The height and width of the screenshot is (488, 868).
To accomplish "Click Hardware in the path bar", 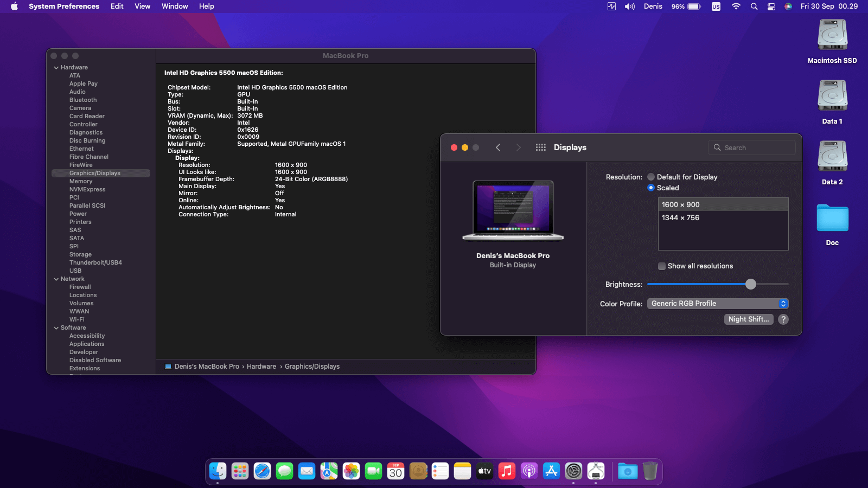I will point(261,367).
